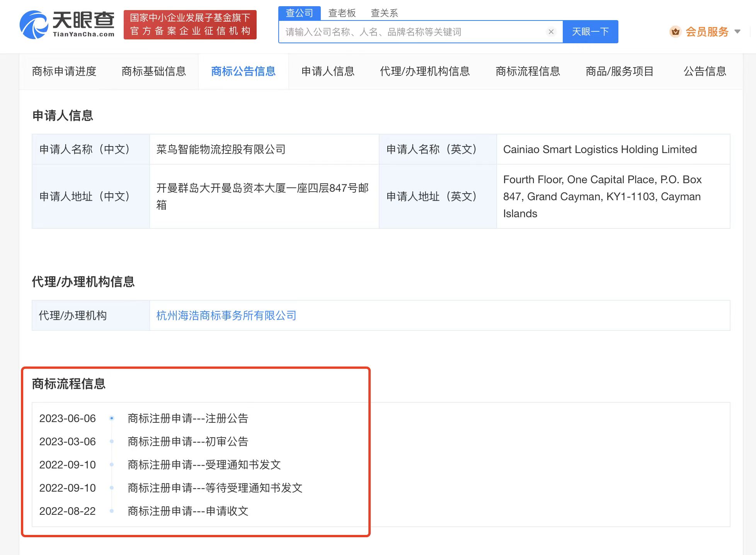Click the clear (X) icon in search box
Screen dimensions: 756x555
point(551,32)
